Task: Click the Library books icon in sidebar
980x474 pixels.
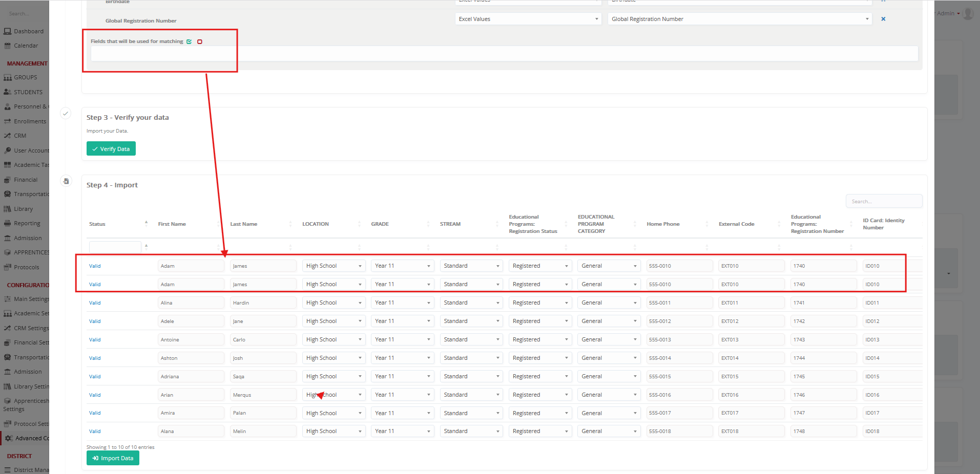Action: click(8, 209)
